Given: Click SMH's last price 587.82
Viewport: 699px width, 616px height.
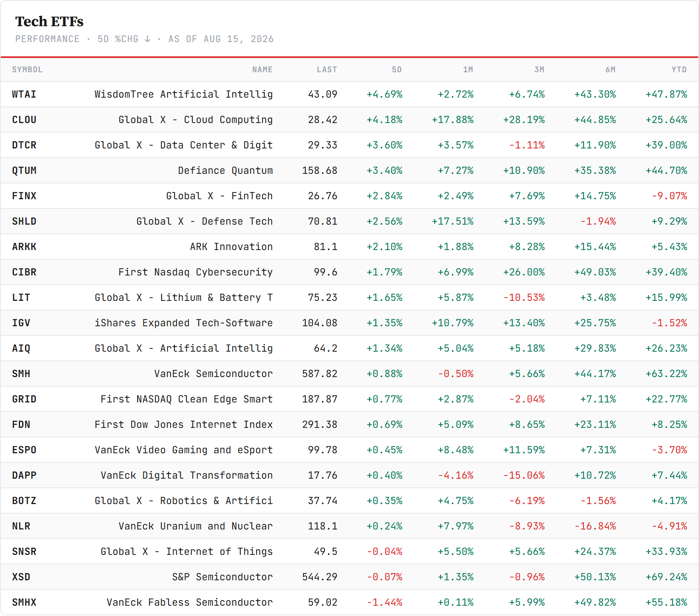Looking at the screenshot, I should click(320, 374).
